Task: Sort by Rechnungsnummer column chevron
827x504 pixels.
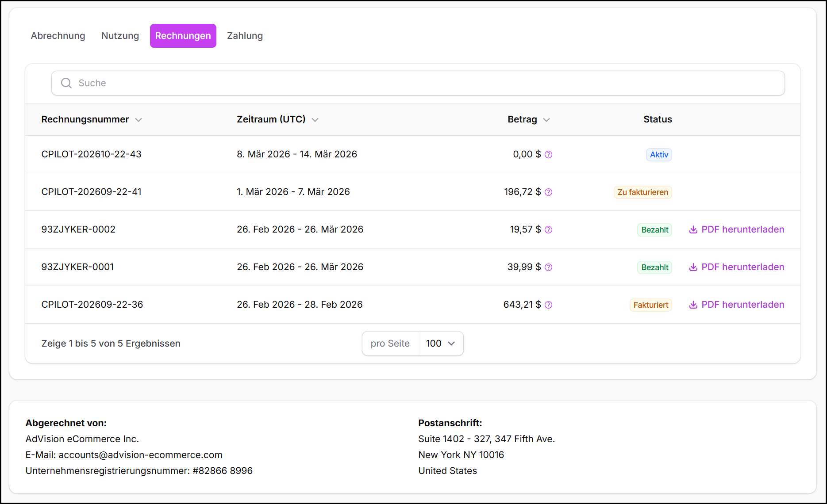Action: (138, 120)
